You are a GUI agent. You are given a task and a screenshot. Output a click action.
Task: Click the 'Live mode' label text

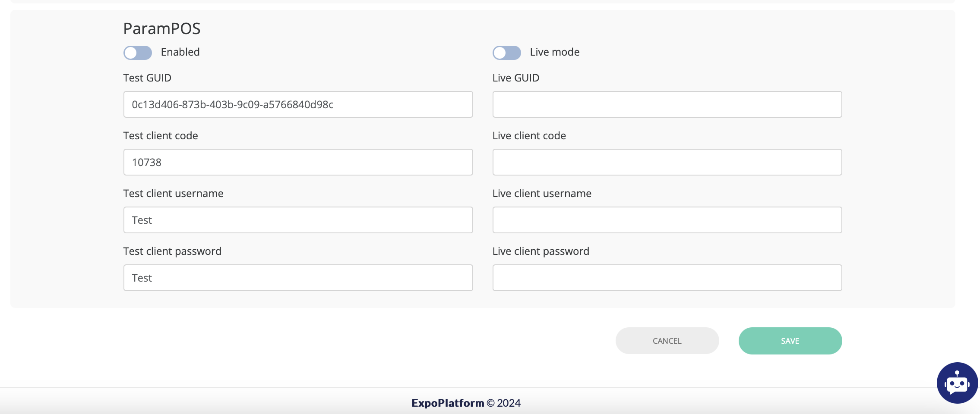click(554, 52)
